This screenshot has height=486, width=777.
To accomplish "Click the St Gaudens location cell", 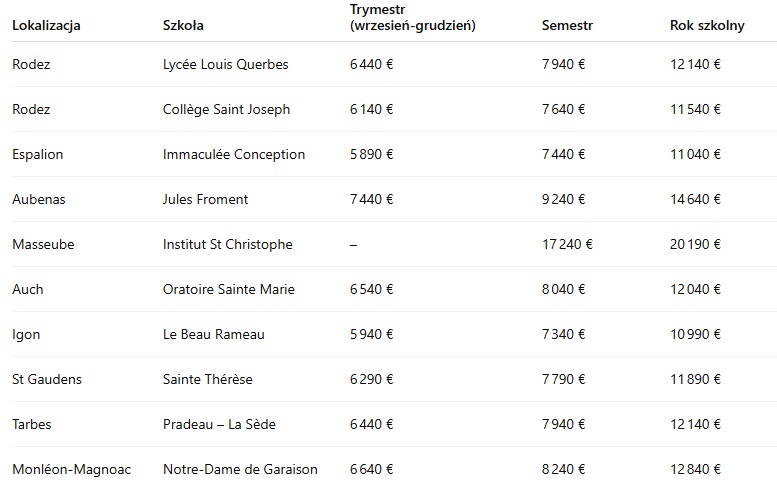I will (47, 380).
